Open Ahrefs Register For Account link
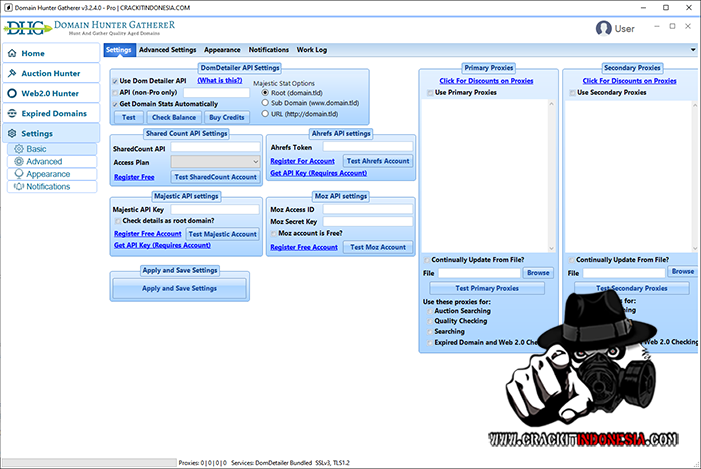The width and height of the screenshot is (701, 469). 302,161
